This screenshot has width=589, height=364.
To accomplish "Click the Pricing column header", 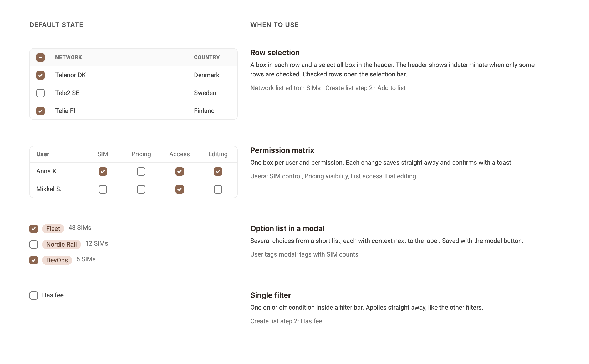I will (x=141, y=154).
